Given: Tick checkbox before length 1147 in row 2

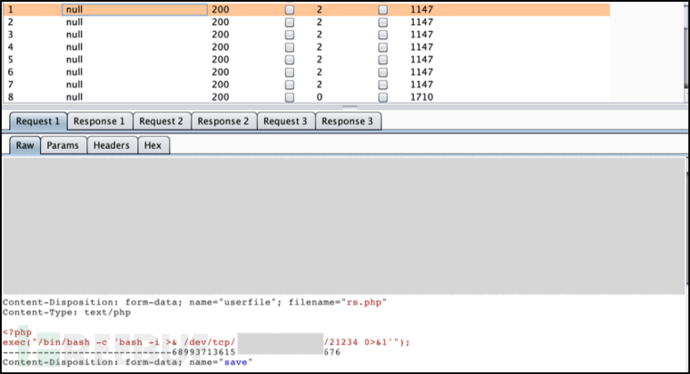Looking at the screenshot, I should point(383,22).
